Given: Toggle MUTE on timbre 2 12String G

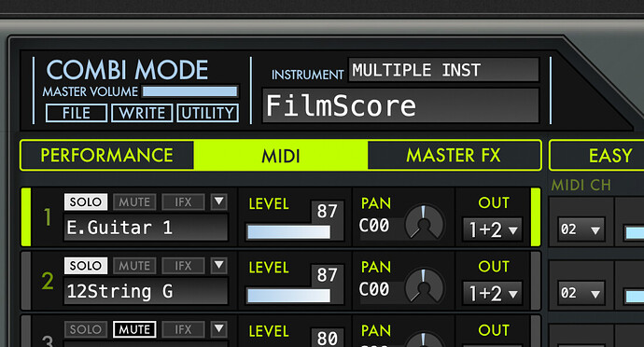Looking at the screenshot, I should 134,266.
